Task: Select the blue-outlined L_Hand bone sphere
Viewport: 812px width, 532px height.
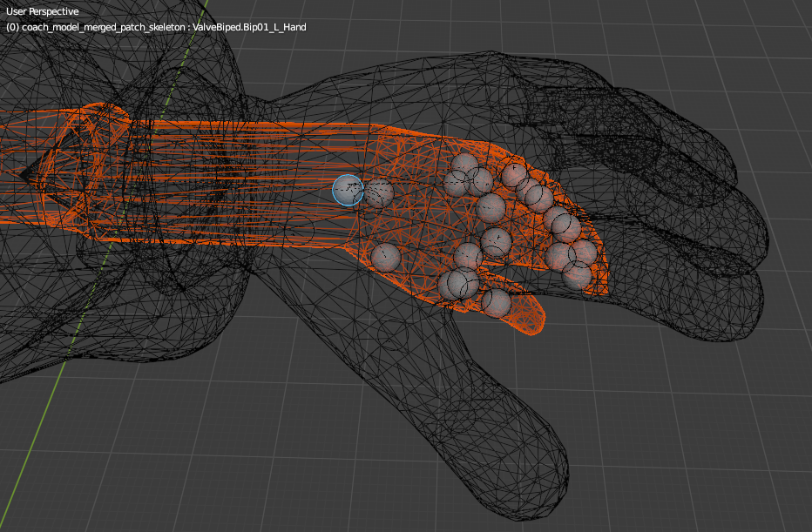Action: 348,190
